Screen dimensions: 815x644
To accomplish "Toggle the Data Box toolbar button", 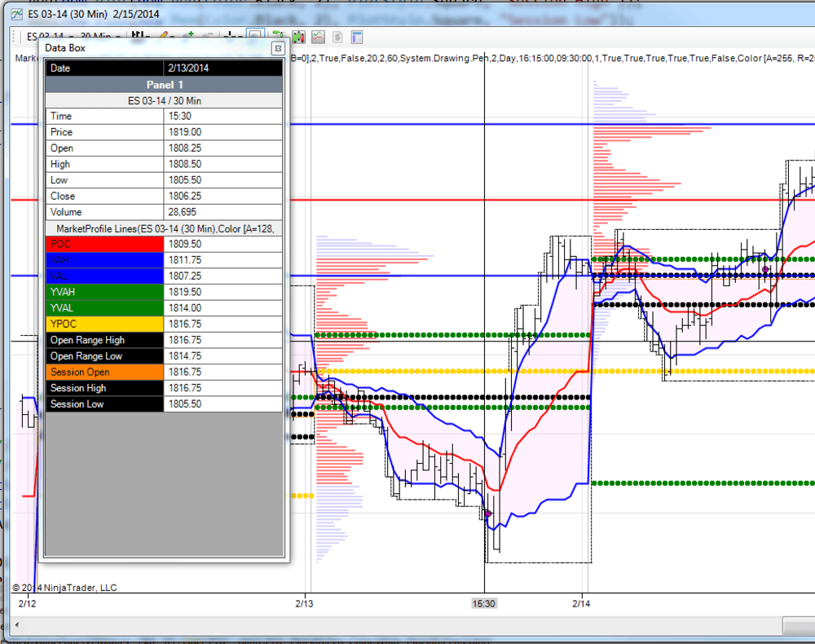I will (x=255, y=37).
